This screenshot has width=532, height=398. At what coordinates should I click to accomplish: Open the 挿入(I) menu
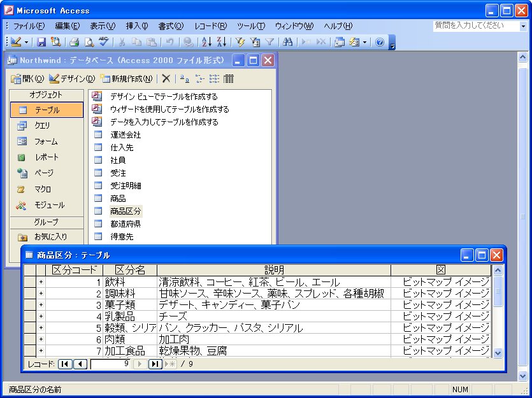click(137, 26)
